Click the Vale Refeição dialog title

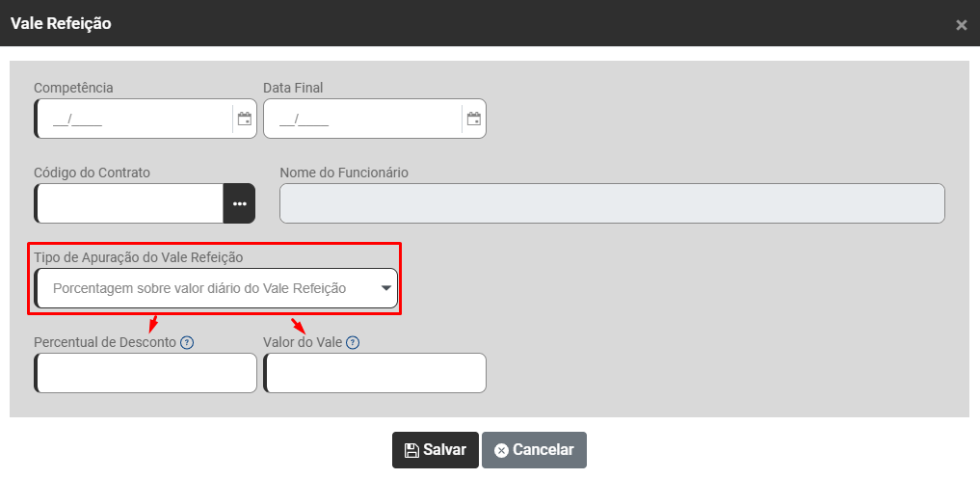point(61,23)
